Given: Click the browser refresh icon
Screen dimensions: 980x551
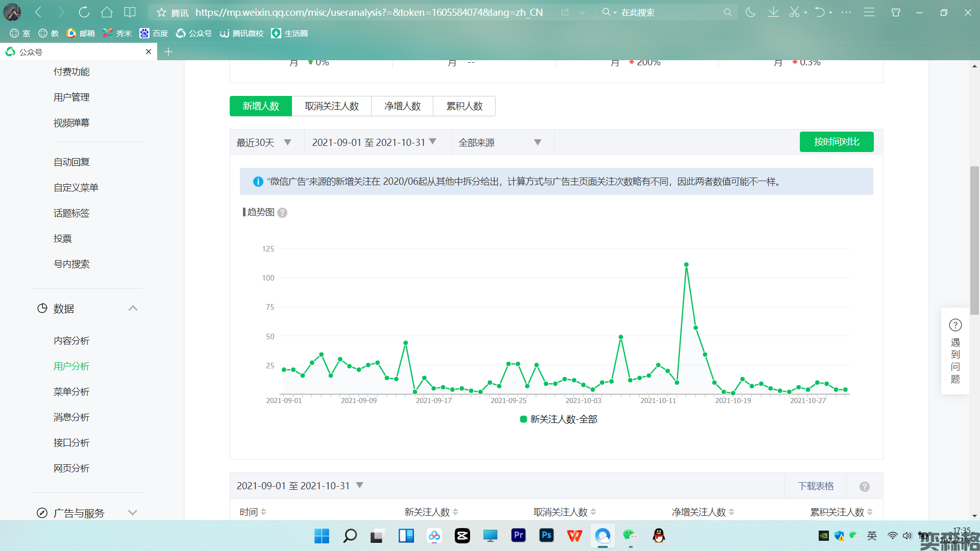Looking at the screenshot, I should [x=84, y=12].
